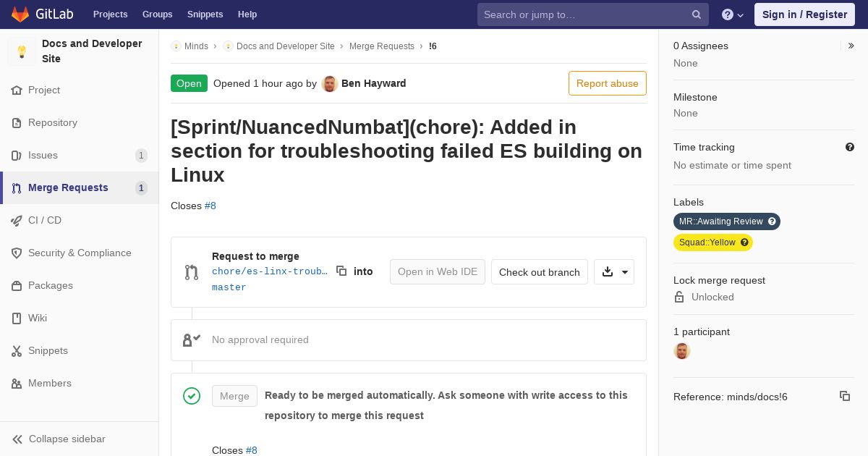Viewport: 868px width, 456px height.
Task: Click the Docs and Developer Site lightbulb avatar
Action: pos(22,51)
